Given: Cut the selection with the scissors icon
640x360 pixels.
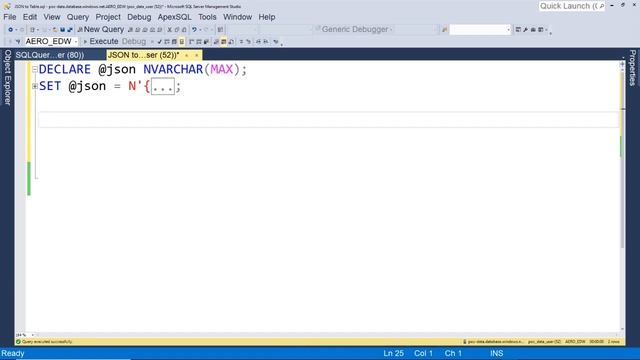Looking at the screenshot, I should click(x=169, y=29).
